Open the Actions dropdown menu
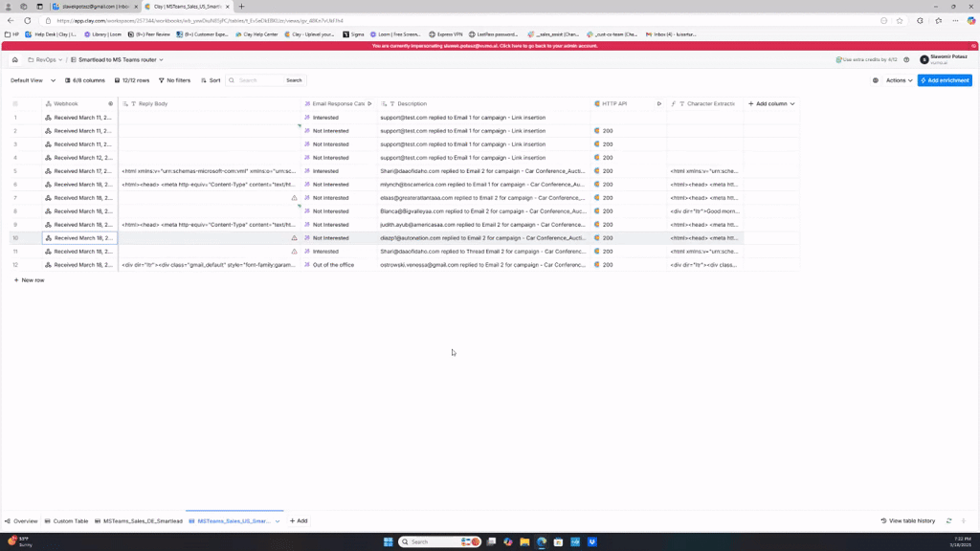This screenshot has height=551, width=980. [899, 80]
